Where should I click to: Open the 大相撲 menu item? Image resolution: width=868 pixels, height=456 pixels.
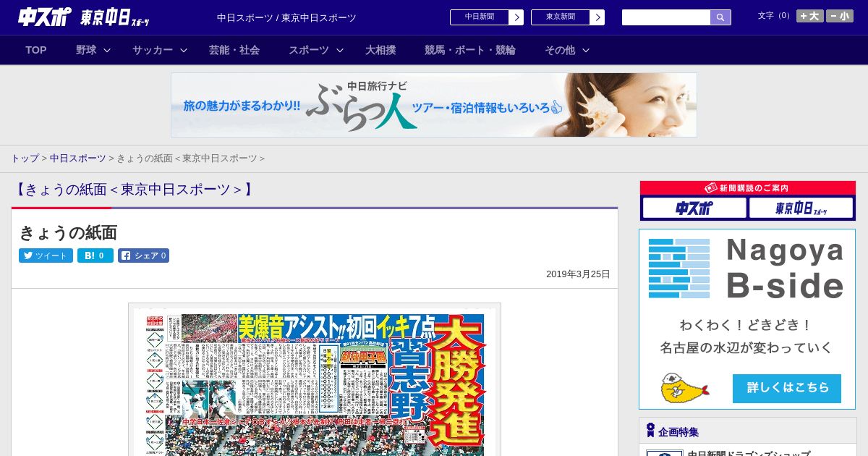[380, 50]
